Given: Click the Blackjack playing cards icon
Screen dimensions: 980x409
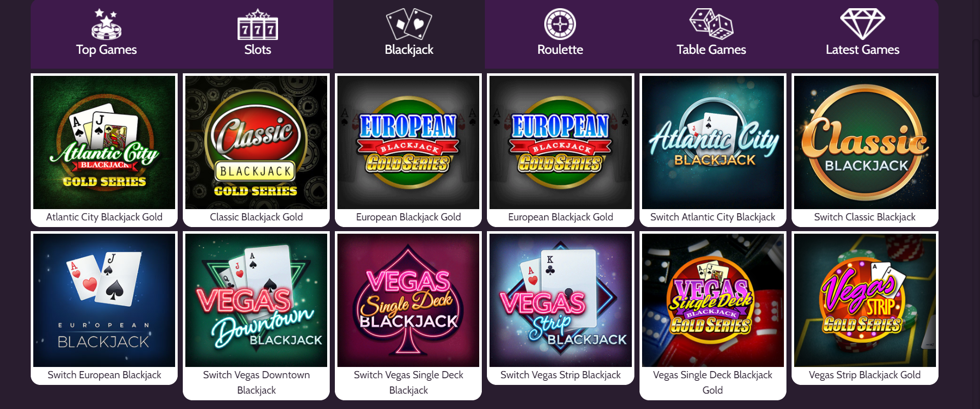Looking at the screenshot, I should tap(408, 23).
